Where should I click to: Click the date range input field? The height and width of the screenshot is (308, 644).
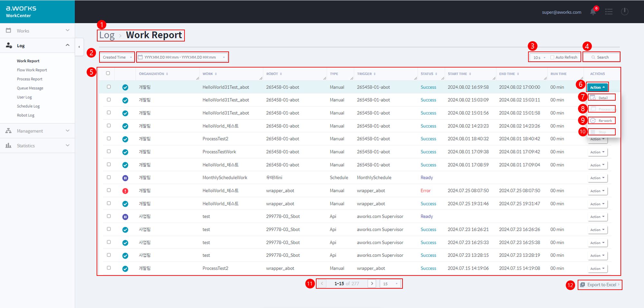click(183, 57)
